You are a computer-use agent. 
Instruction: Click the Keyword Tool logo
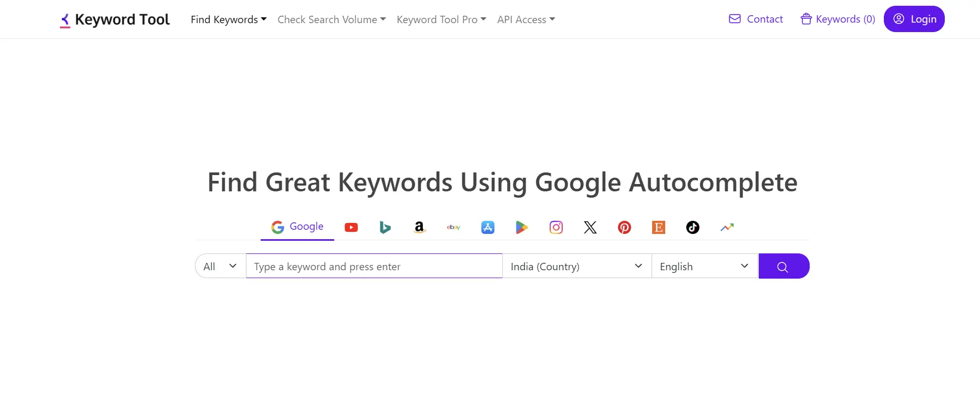115,19
